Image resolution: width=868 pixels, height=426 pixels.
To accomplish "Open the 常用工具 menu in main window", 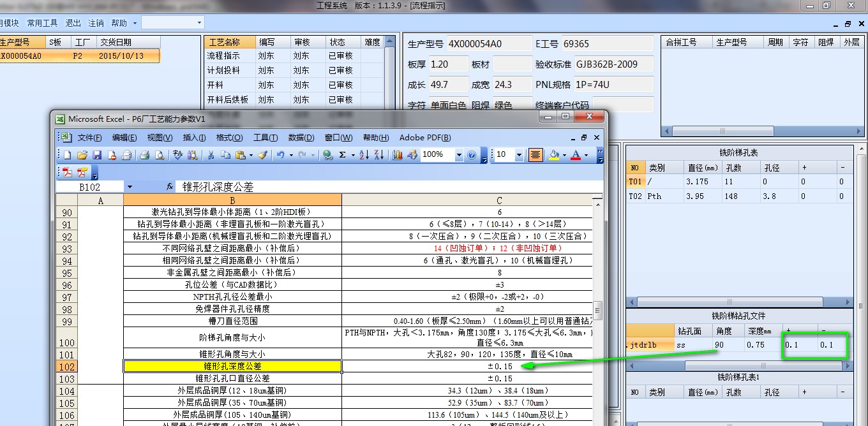I will (42, 23).
